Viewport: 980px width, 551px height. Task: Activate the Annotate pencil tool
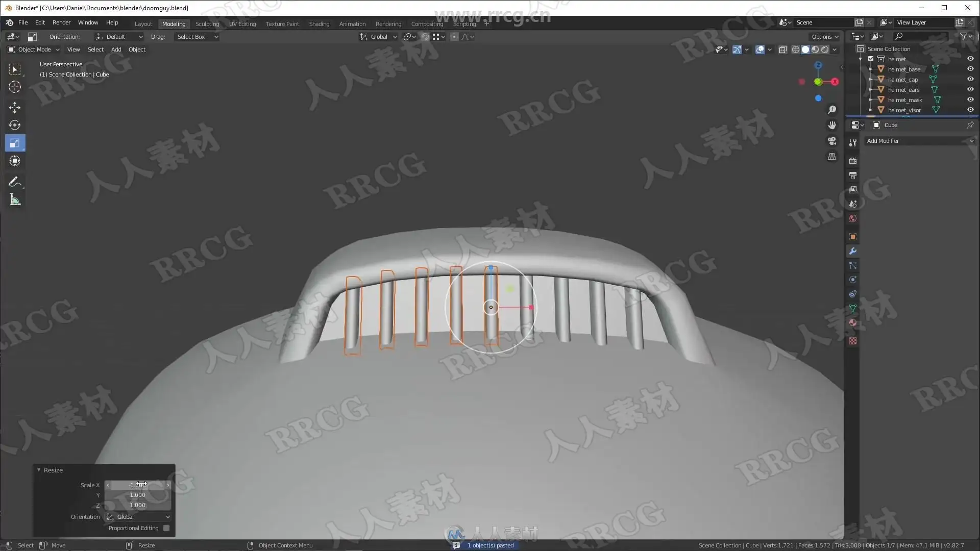pyautogui.click(x=15, y=182)
